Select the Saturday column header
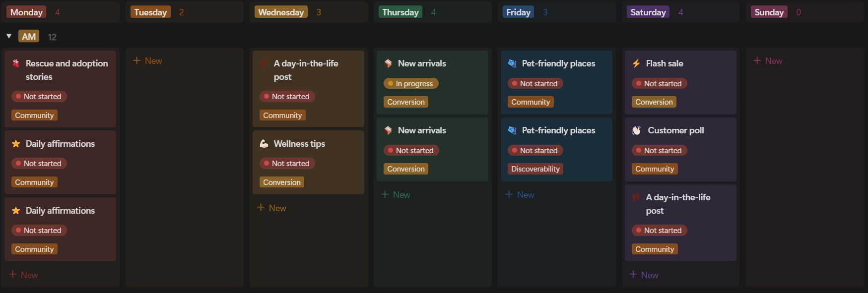The height and width of the screenshot is (293, 868). pyautogui.click(x=648, y=12)
